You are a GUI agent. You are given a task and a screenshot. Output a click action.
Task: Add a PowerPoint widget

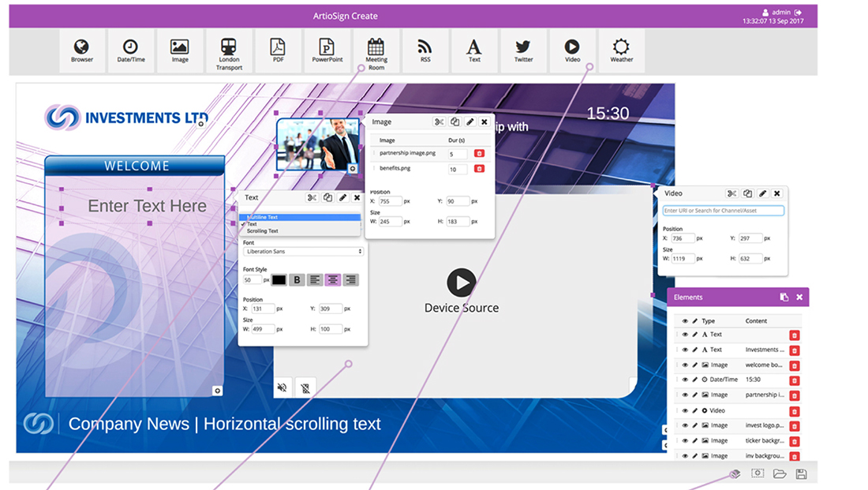pos(327,51)
